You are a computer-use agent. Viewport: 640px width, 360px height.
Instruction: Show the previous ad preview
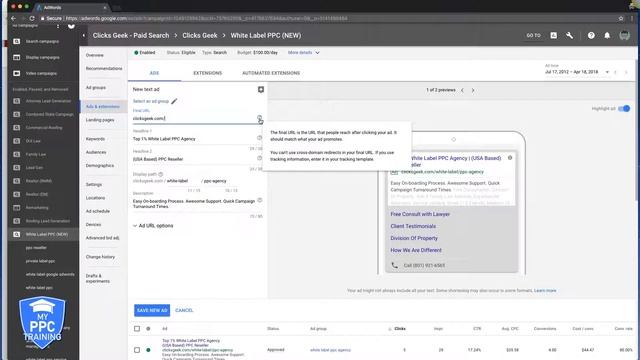pos(462,90)
